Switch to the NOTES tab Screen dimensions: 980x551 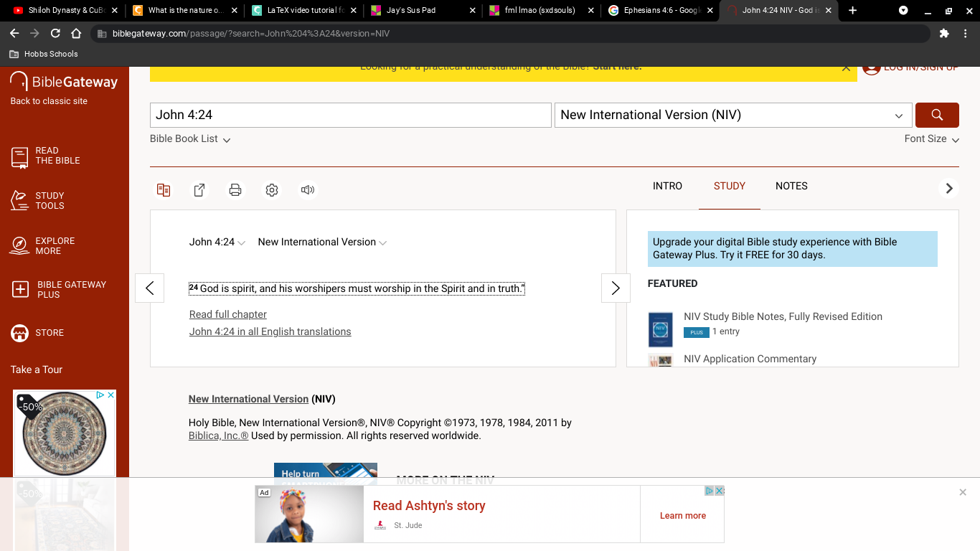click(x=791, y=187)
